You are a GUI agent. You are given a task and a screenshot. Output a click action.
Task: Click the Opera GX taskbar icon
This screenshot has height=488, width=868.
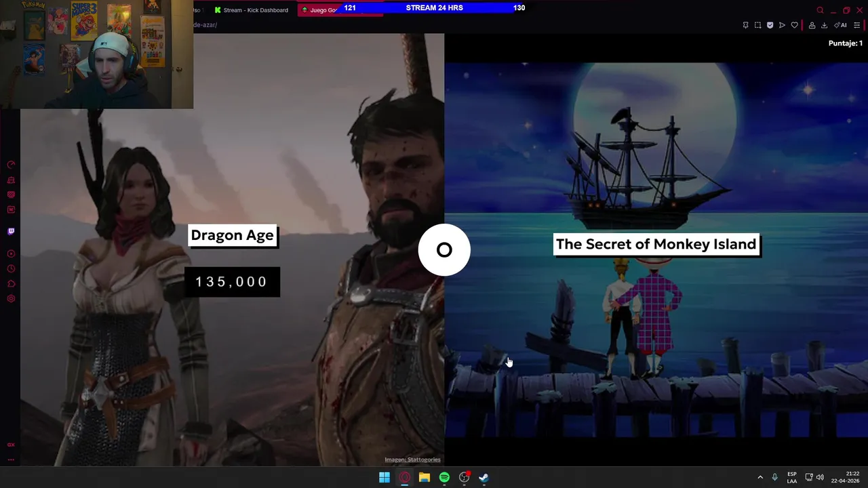click(x=405, y=478)
